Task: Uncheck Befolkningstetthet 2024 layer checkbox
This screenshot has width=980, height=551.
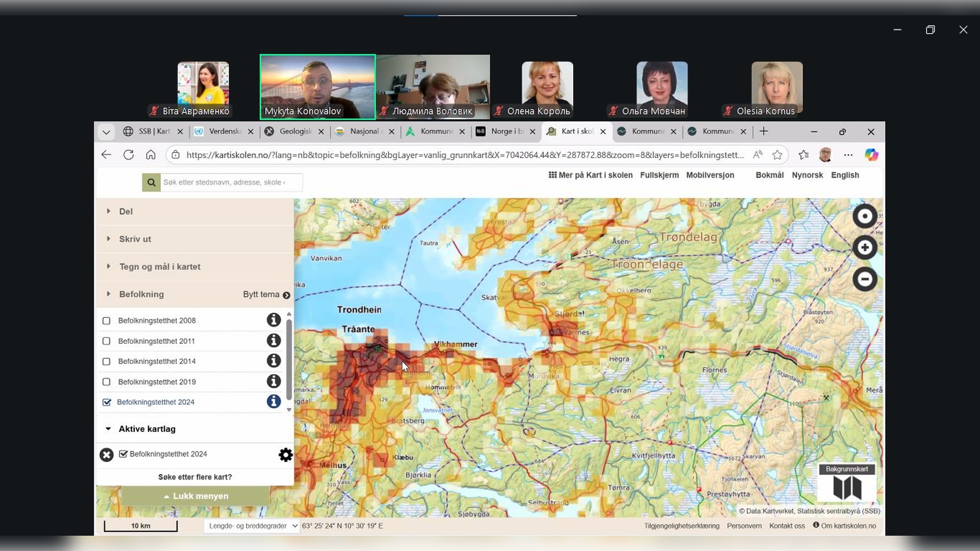Action: 107,402
